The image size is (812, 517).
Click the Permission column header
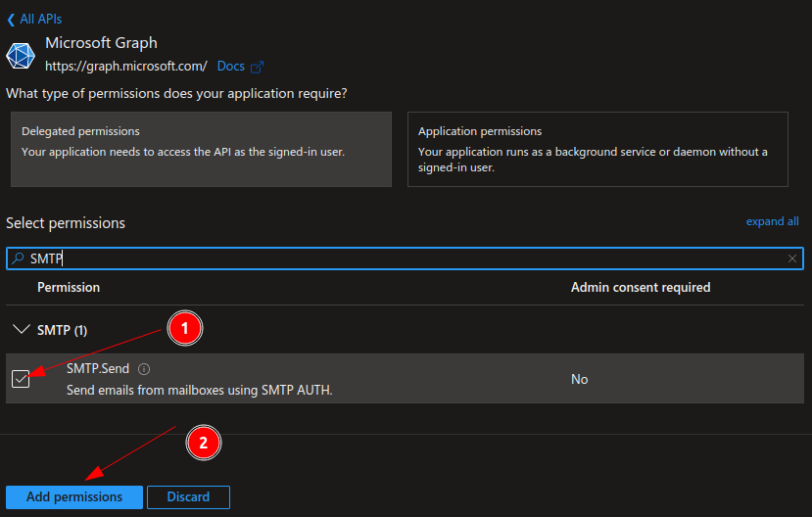69,287
